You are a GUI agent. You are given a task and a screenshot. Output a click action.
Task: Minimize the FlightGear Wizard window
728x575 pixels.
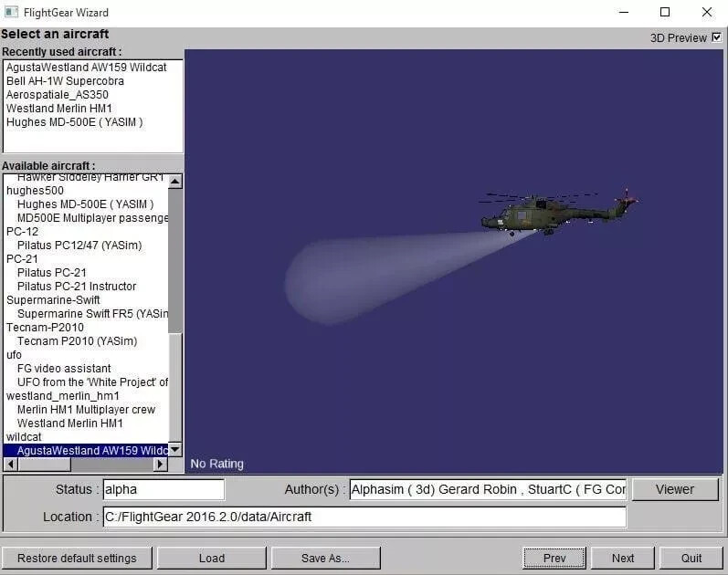click(x=624, y=12)
